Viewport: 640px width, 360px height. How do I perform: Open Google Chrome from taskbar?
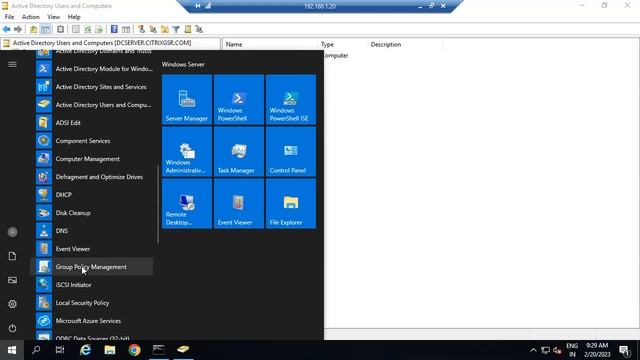[134, 350]
